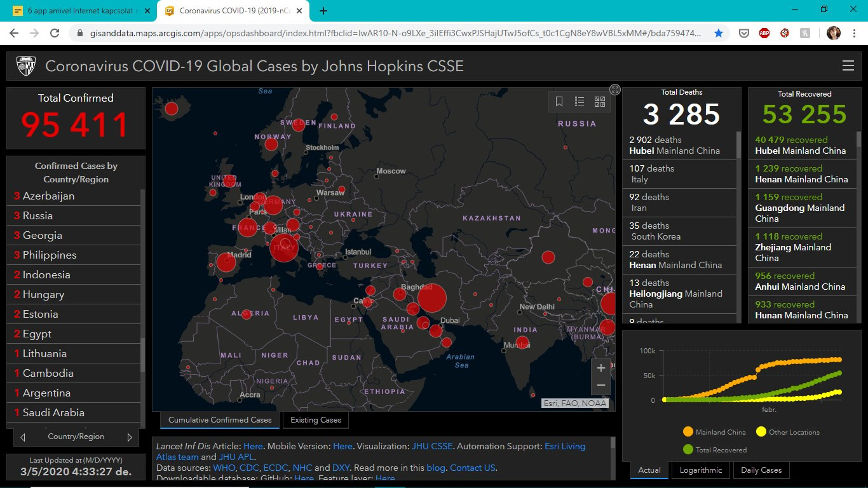Click the Italy 107 deaths entry
This screenshot has height=488, width=868.
pyautogui.click(x=679, y=174)
